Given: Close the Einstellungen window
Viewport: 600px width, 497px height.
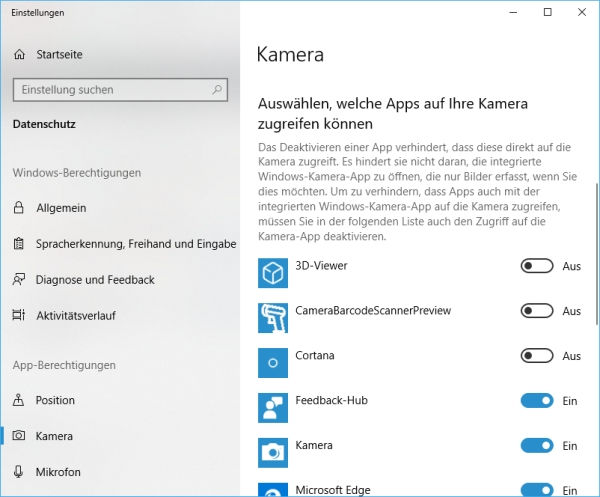Looking at the screenshot, I should [582, 12].
